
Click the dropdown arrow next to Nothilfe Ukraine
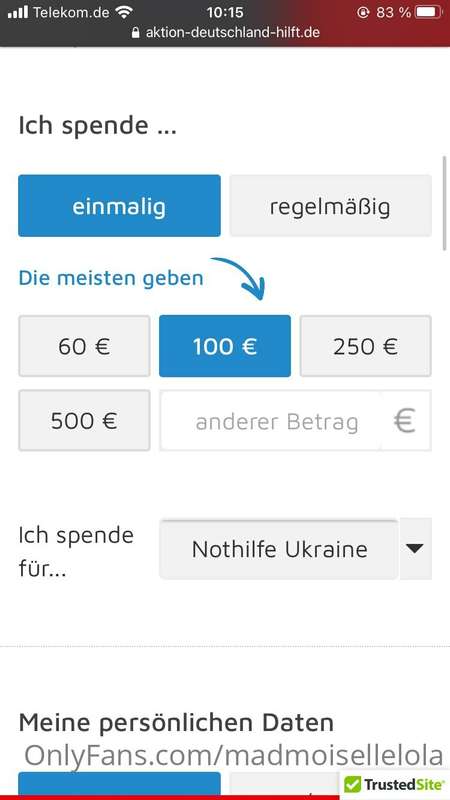point(415,549)
